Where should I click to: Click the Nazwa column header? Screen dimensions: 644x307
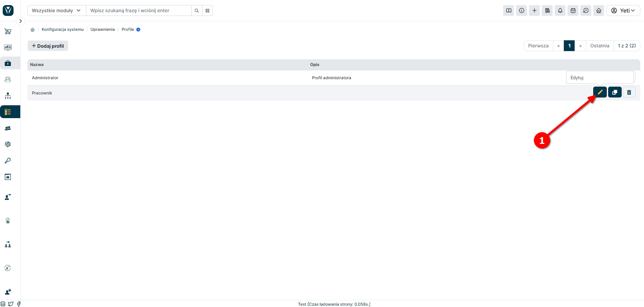[37, 65]
